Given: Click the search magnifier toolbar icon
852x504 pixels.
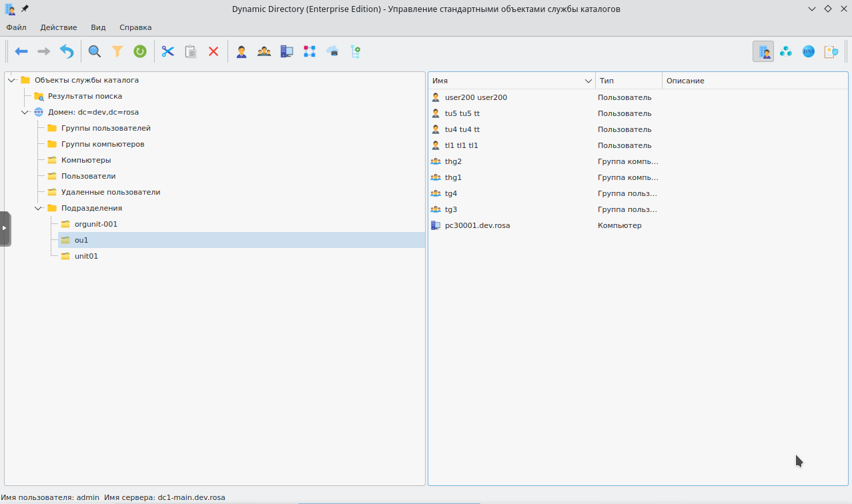Looking at the screenshot, I should click(95, 51).
